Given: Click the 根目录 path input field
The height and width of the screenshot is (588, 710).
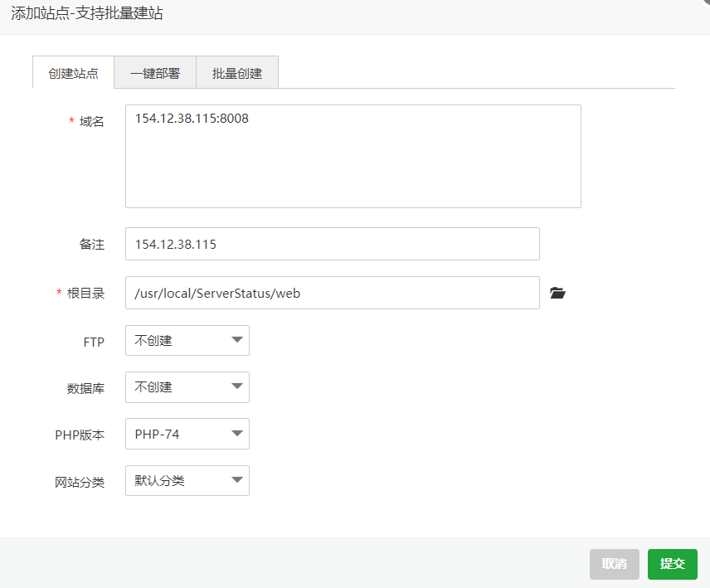Looking at the screenshot, I should coord(332,292).
